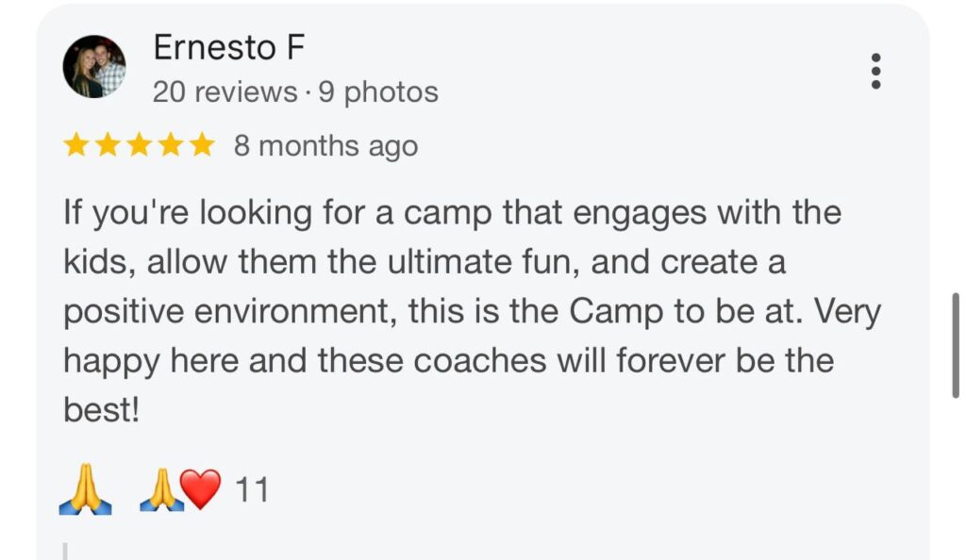Click the reply thread line below the reactions
966x560 pixels.
[x=66, y=550]
